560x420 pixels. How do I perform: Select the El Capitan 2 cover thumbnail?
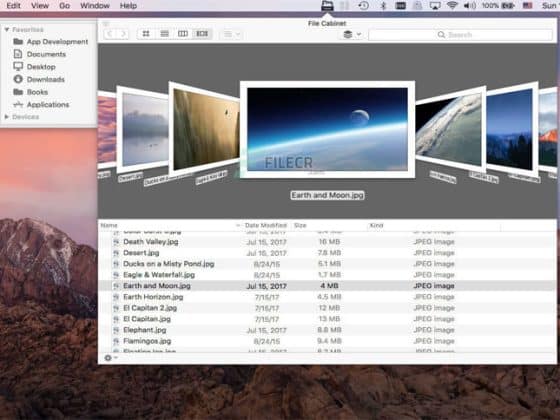[x=512, y=129]
